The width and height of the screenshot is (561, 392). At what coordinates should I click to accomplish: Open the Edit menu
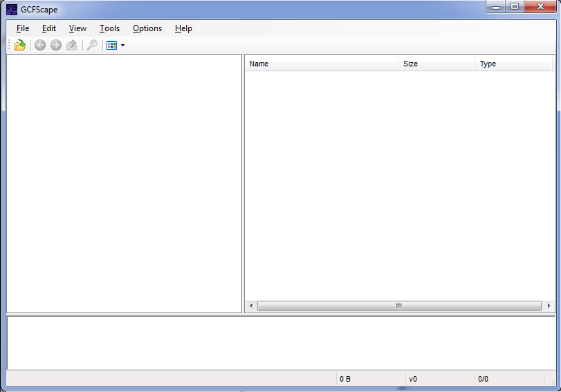49,28
